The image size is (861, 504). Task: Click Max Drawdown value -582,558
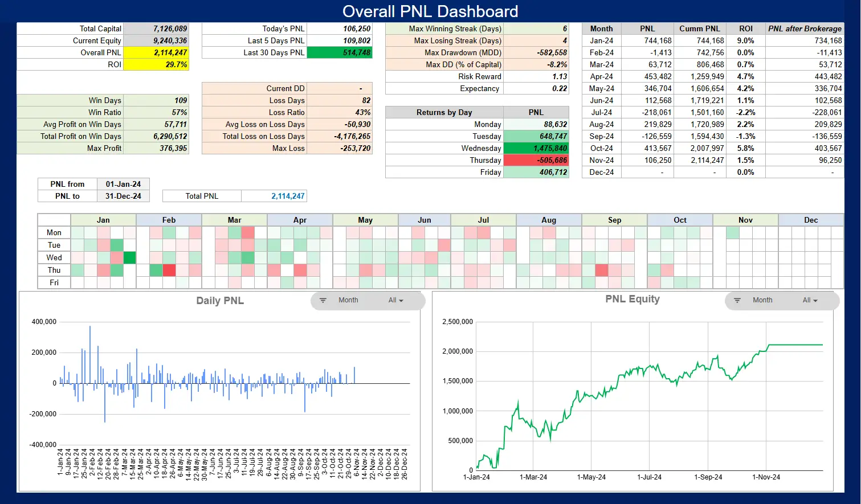536,52
